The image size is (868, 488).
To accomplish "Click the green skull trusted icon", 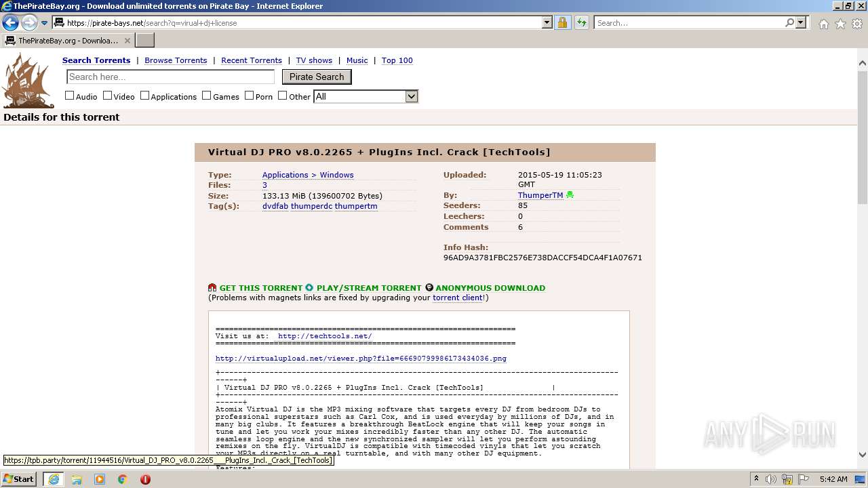I will tap(570, 195).
